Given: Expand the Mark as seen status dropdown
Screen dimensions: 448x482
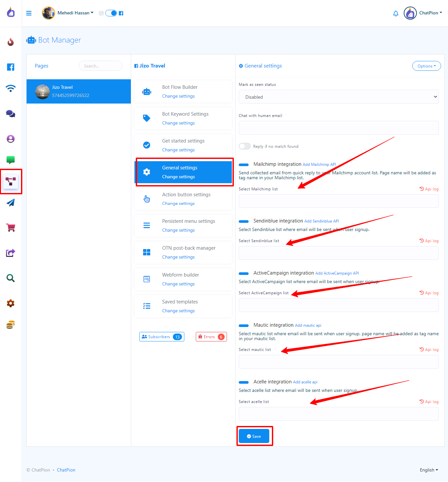Looking at the screenshot, I should tap(338, 97).
